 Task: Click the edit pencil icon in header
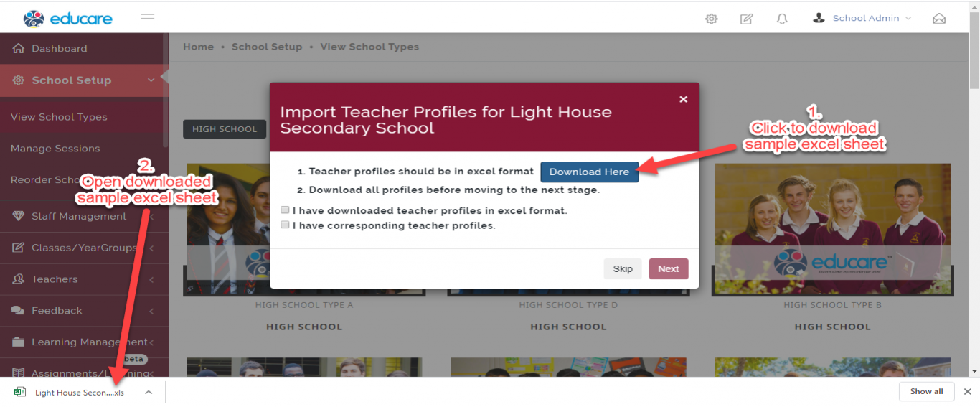tap(746, 19)
